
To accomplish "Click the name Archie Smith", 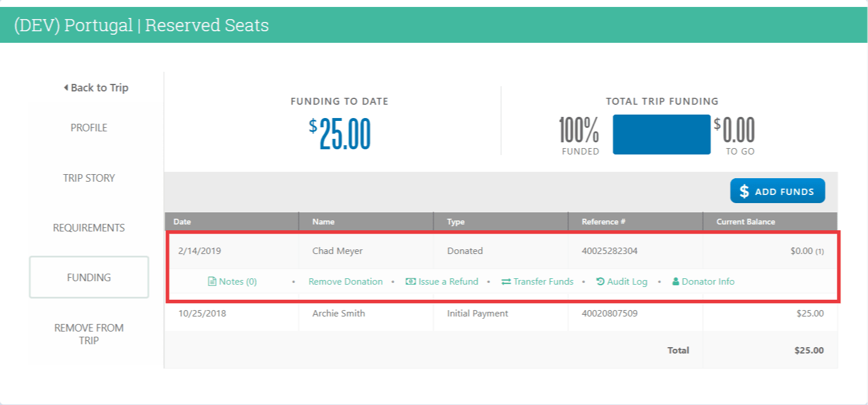I will [x=339, y=314].
